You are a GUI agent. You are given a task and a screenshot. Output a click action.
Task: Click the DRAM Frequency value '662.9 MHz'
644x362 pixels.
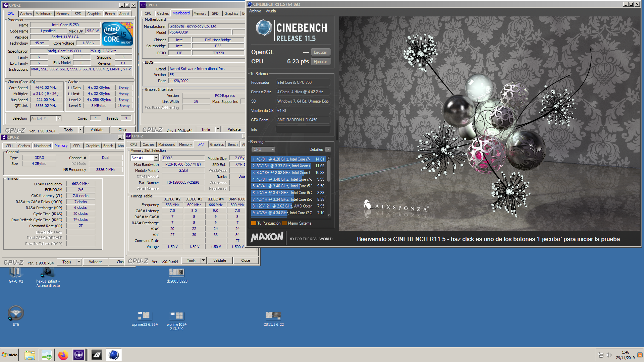point(80,184)
